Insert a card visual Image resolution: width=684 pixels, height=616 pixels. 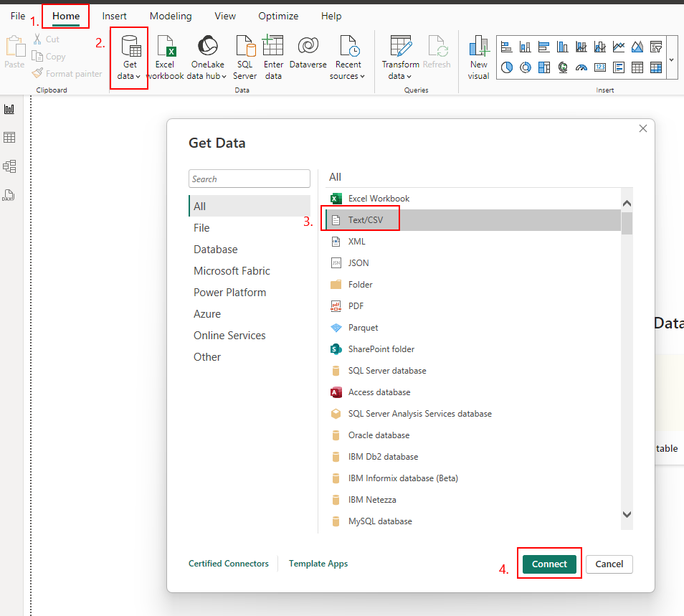[x=600, y=67]
